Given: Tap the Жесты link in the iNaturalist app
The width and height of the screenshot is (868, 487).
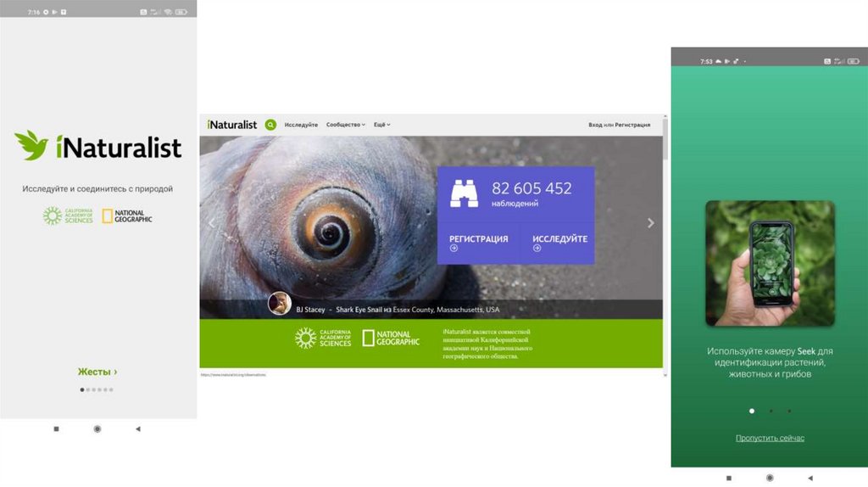Looking at the screenshot, I should [x=97, y=372].
